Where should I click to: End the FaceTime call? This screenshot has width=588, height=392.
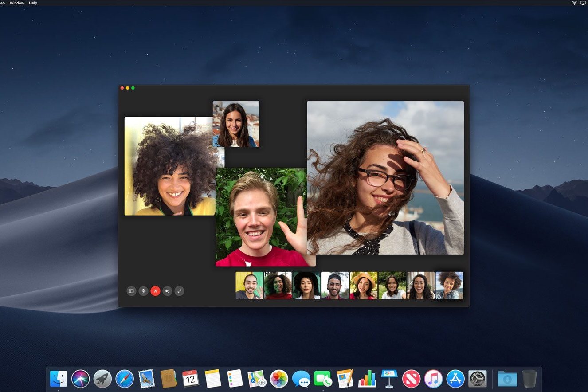tap(155, 291)
